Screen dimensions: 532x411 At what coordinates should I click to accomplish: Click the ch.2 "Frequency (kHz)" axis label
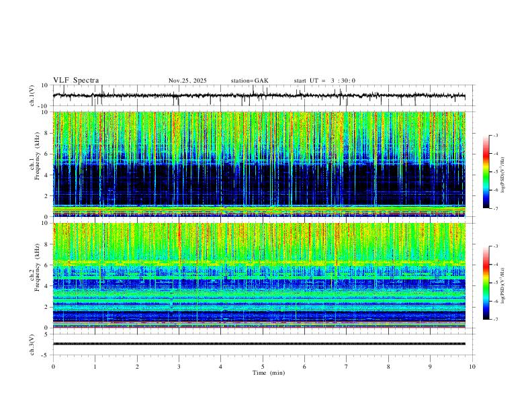click(x=37, y=267)
